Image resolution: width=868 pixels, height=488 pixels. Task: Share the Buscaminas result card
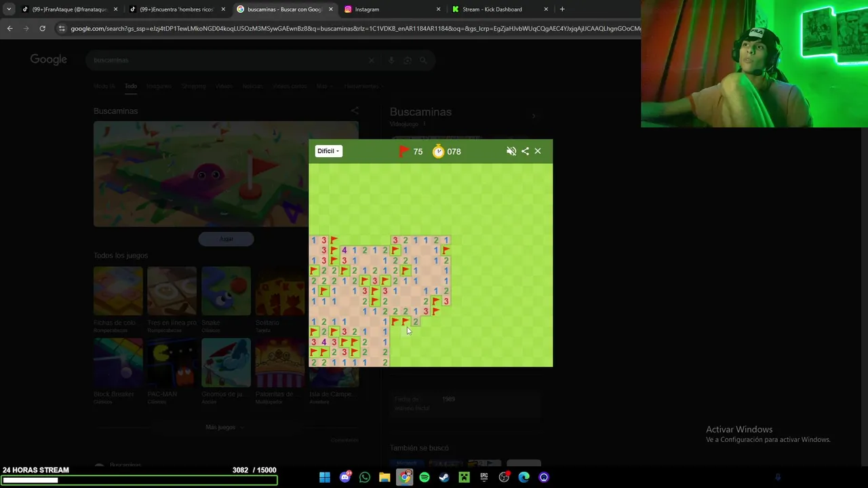point(355,110)
